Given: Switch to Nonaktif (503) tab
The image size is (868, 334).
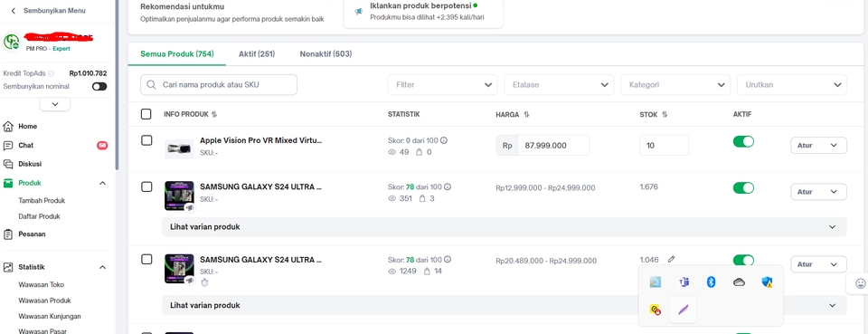Looking at the screenshot, I should tap(325, 53).
